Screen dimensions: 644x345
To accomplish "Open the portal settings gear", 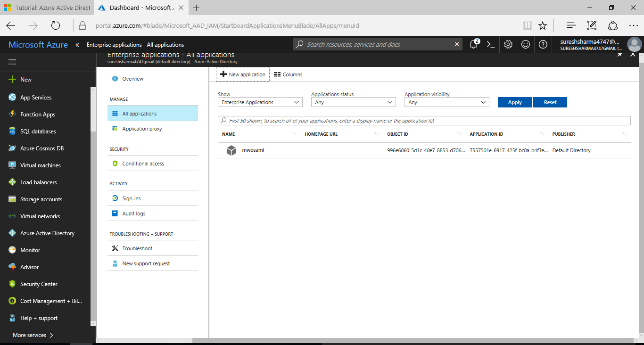I will 508,44.
